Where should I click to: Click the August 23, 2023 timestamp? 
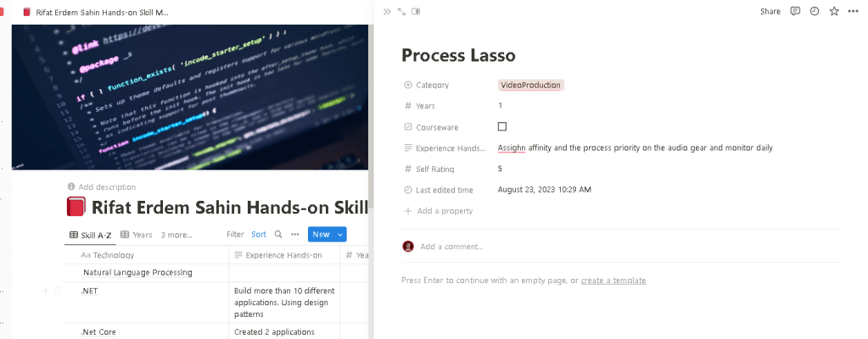(544, 190)
